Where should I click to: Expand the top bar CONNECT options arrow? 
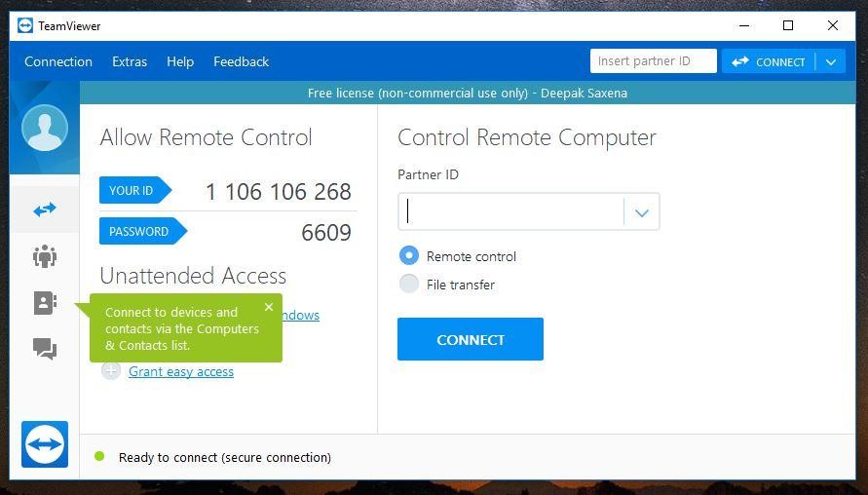tap(831, 62)
